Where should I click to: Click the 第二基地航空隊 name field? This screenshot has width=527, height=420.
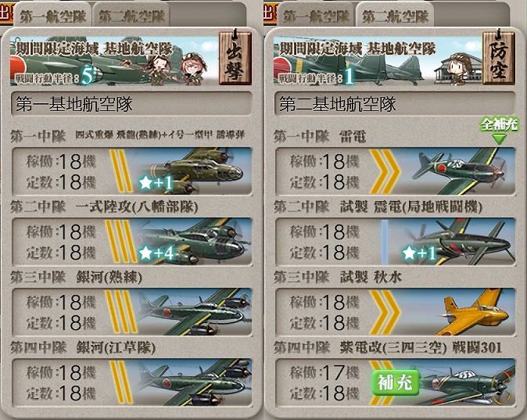click(x=395, y=104)
